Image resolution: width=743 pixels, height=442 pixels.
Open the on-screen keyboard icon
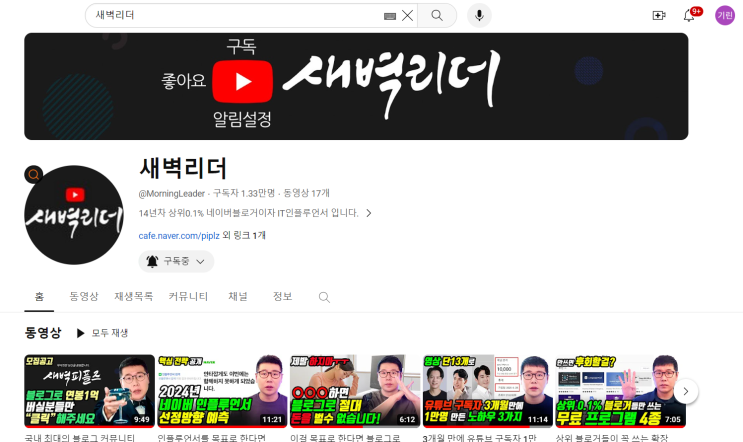pyautogui.click(x=390, y=17)
